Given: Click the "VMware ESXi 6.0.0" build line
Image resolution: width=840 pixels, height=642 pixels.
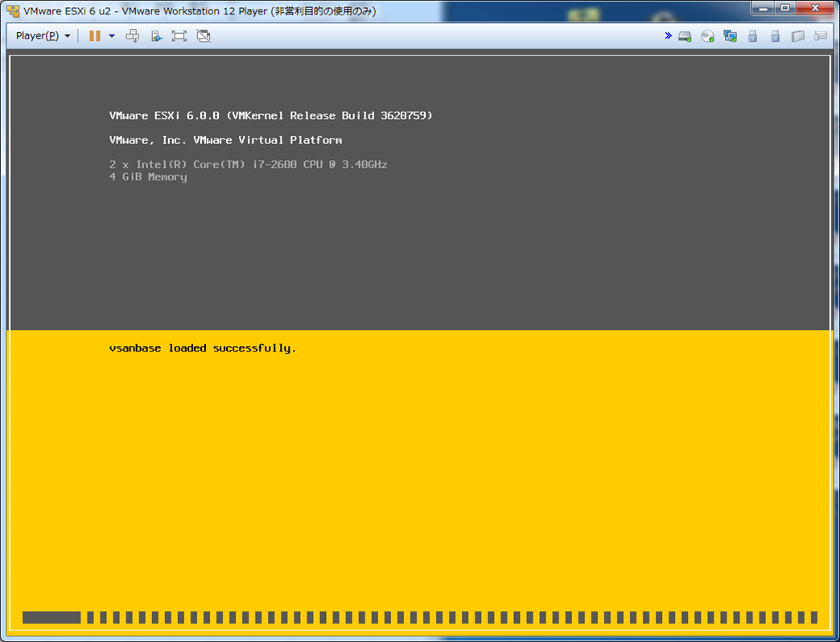Looking at the screenshot, I should 270,116.
